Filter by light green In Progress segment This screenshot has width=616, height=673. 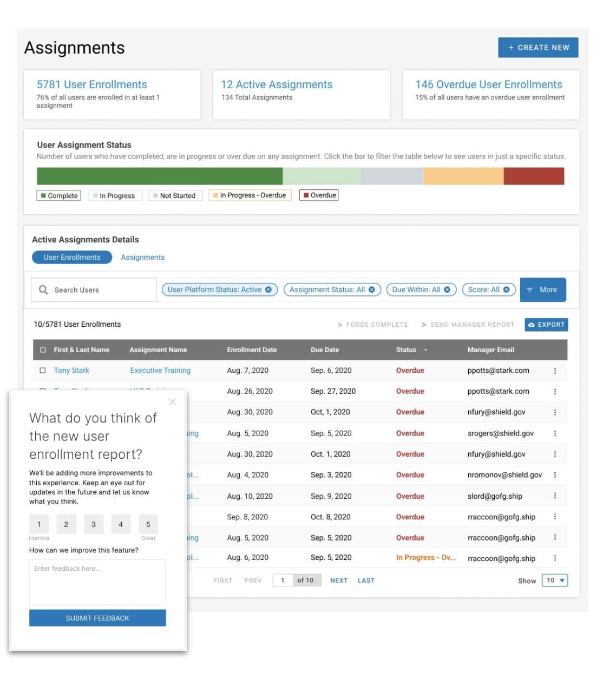[322, 176]
